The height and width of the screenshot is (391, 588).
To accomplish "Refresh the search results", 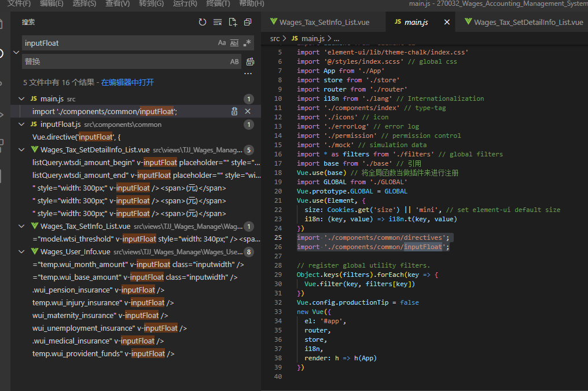I will point(202,22).
